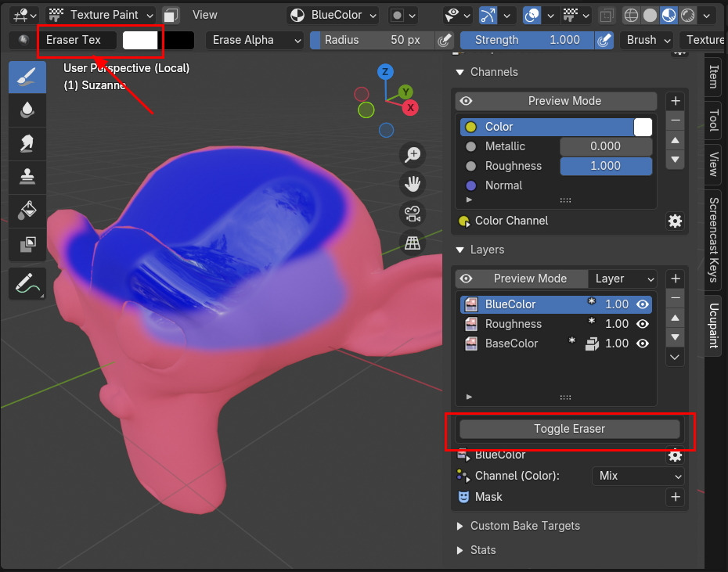Click the Eraser Tex brush name
Image resolution: width=728 pixels, height=572 pixels.
(x=77, y=40)
